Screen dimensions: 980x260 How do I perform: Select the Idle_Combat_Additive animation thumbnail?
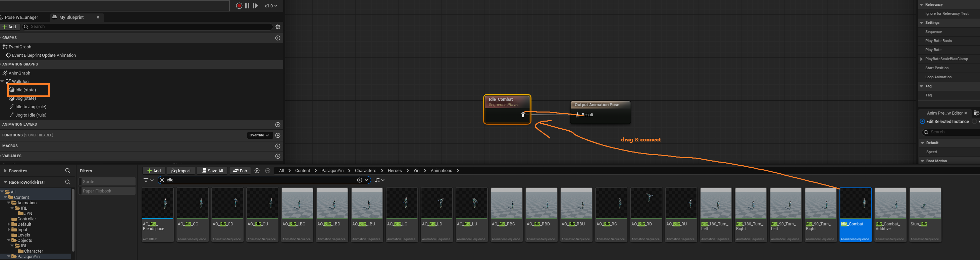coord(890,215)
